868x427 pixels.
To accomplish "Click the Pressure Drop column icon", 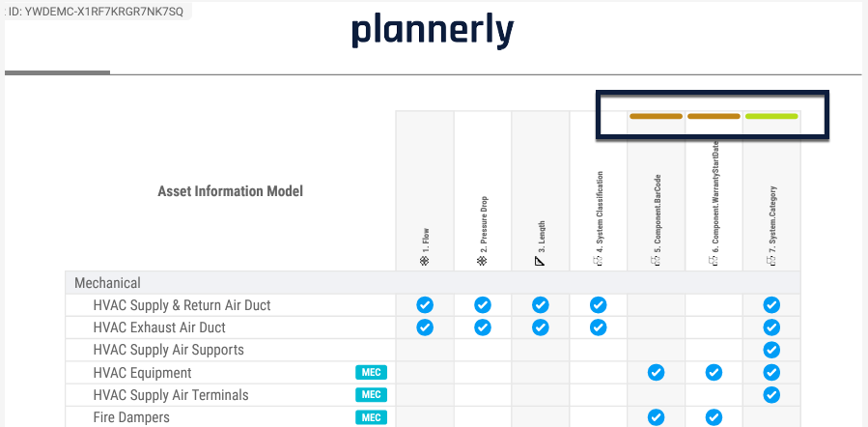I will [482, 261].
